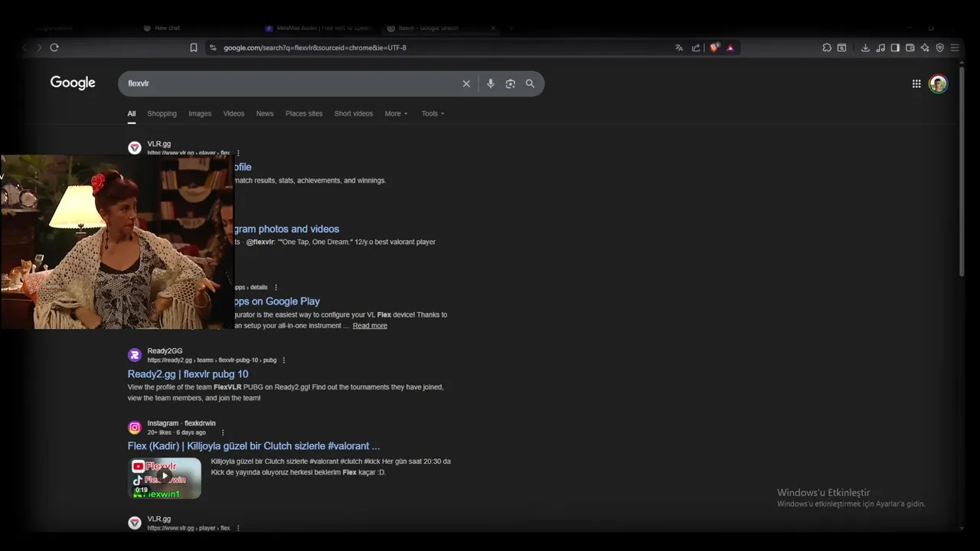980x551 pixels.
Task: Open three-dot options for Ready2GG result
Action: (284, 360)
